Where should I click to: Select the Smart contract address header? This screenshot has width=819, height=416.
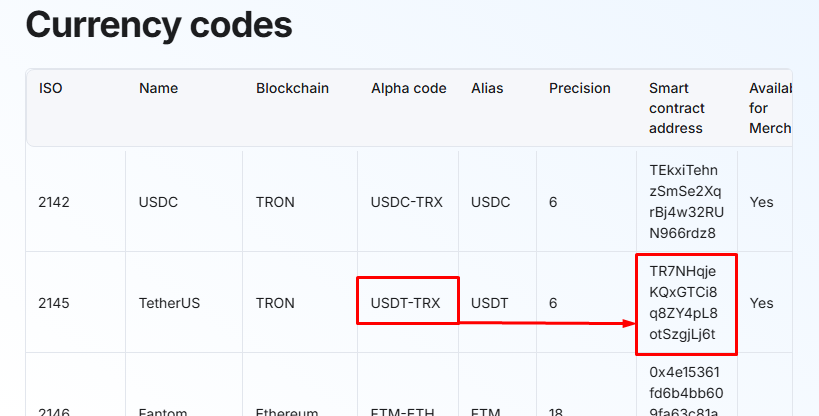pos(677,108)
